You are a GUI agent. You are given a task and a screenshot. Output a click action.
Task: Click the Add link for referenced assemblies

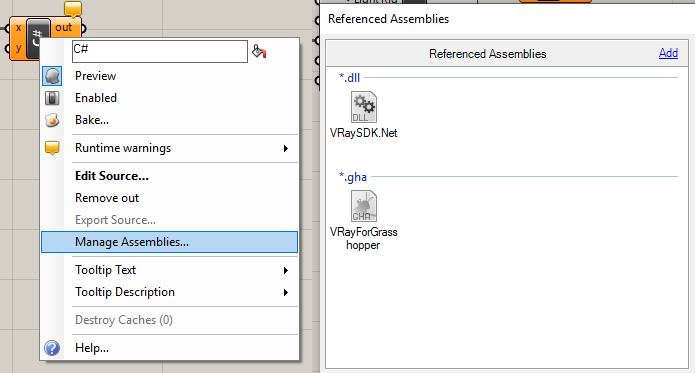coord(668,53)
